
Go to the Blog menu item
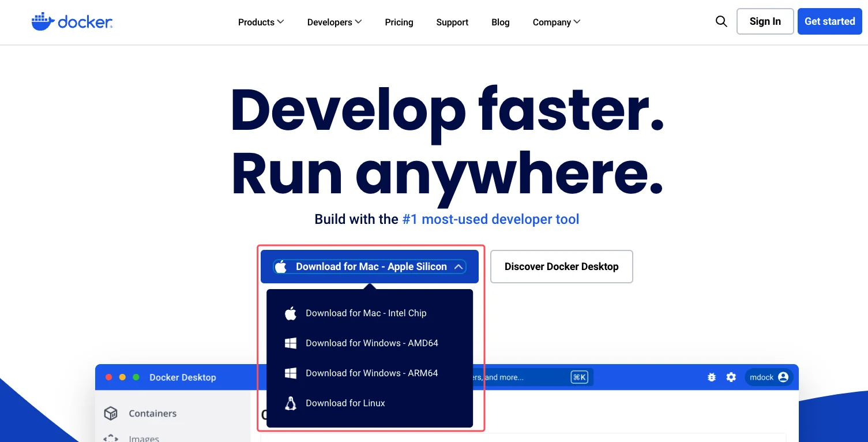coord(500,22)
